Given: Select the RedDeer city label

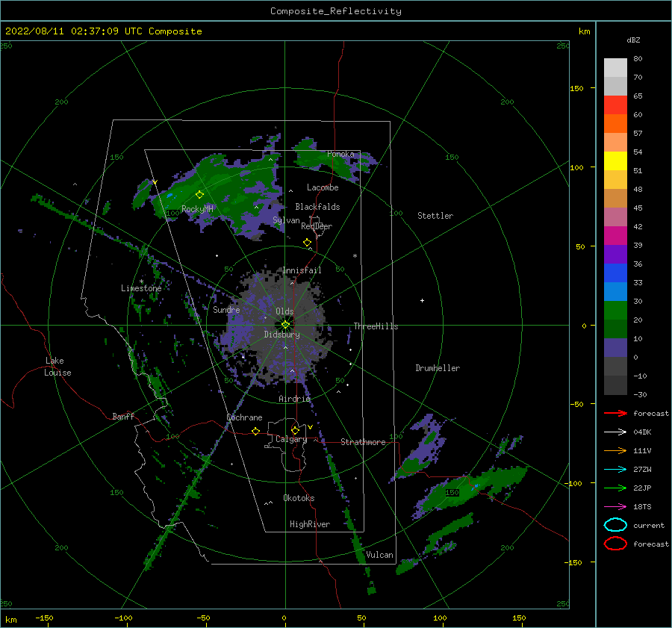Looking at the screenshot, I should coord(317,226).
